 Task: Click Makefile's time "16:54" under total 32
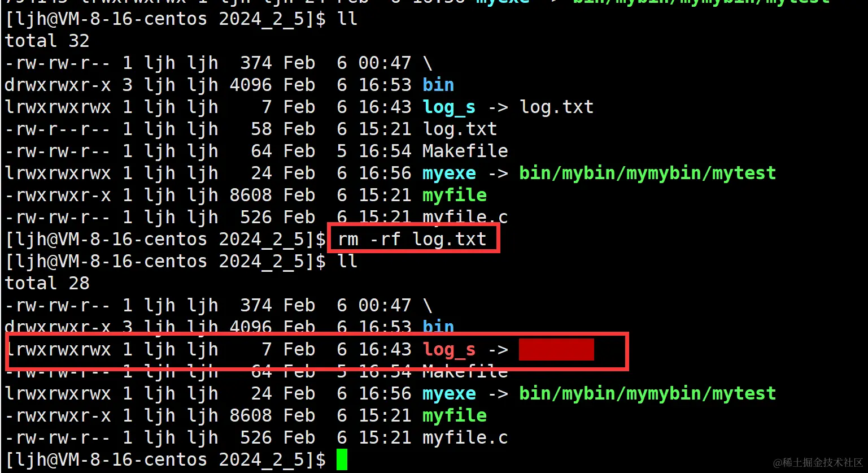385,151
